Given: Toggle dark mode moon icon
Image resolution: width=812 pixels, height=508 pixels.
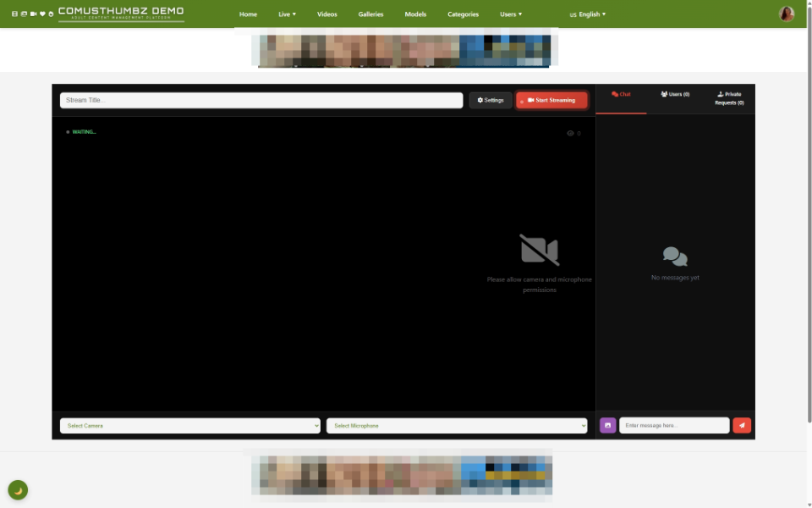Looking at the screenshot, I should pyautogui.click(x=18, y=490).
